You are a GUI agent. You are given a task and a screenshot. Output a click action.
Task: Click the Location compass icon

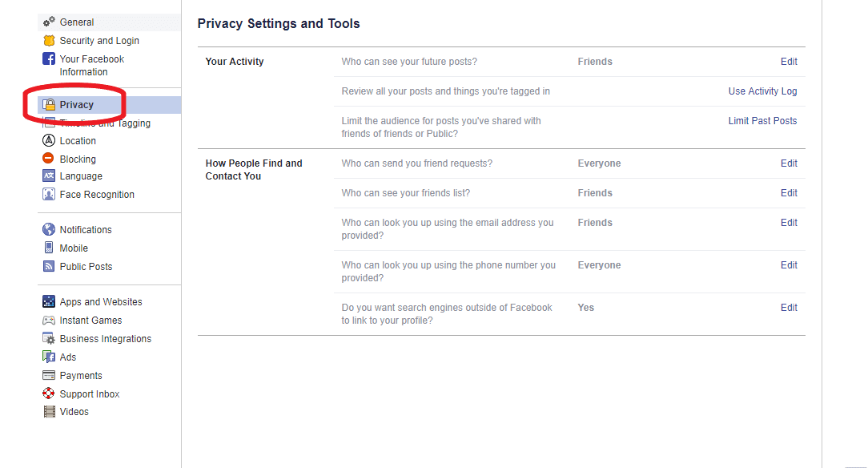coord(49,141)
